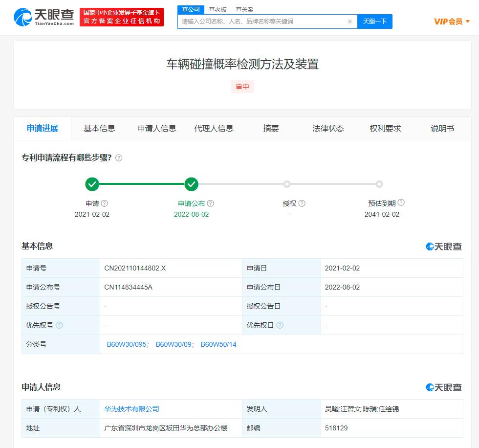Switch to the 查关系 search tab
Viewport: 479px width, 448px height.
tap(244, 10)
